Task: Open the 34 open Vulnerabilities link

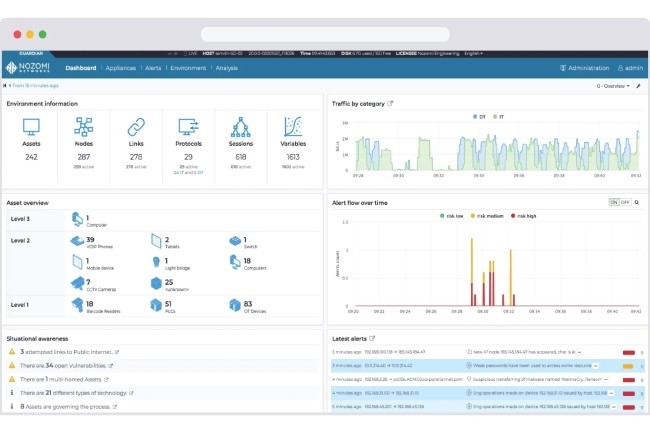Action: click(63, 366)
